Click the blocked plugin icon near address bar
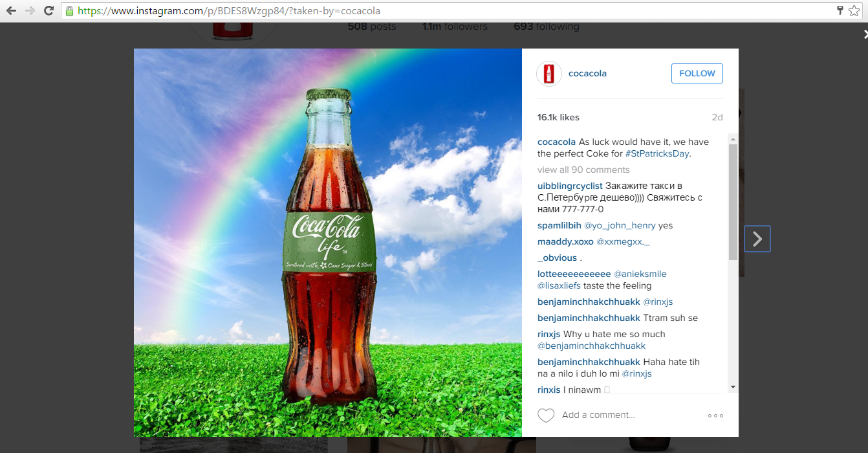This screenshot has width=868, height=453. [x=839, y=10]
